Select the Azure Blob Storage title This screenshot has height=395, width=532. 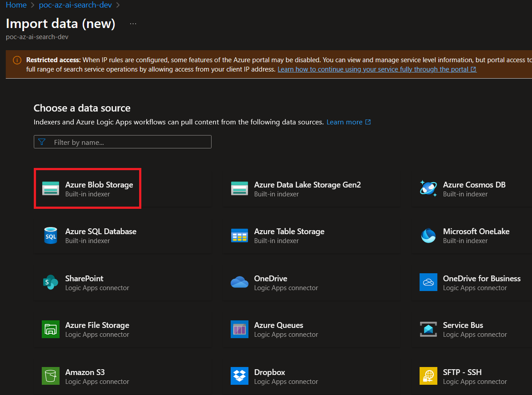pyautogui.click(x=99, y=184)
